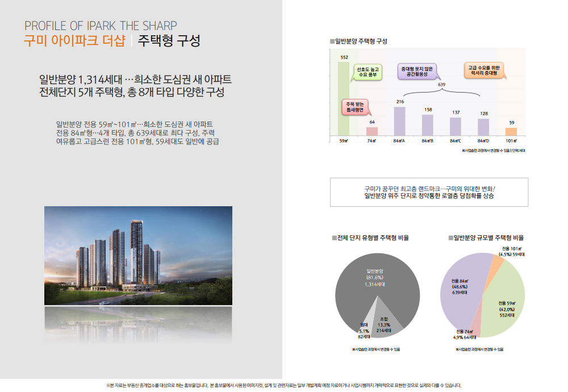This screenshot has height=392, width=568.
Task: Click the "158" bar value label
Action: pyautogui.click(x=428, y=110)
